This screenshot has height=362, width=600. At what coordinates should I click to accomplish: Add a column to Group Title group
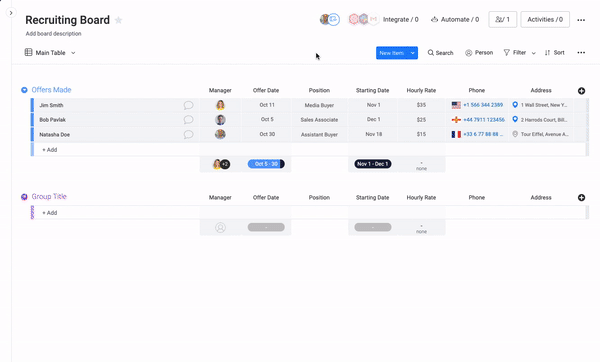(581, 197)
